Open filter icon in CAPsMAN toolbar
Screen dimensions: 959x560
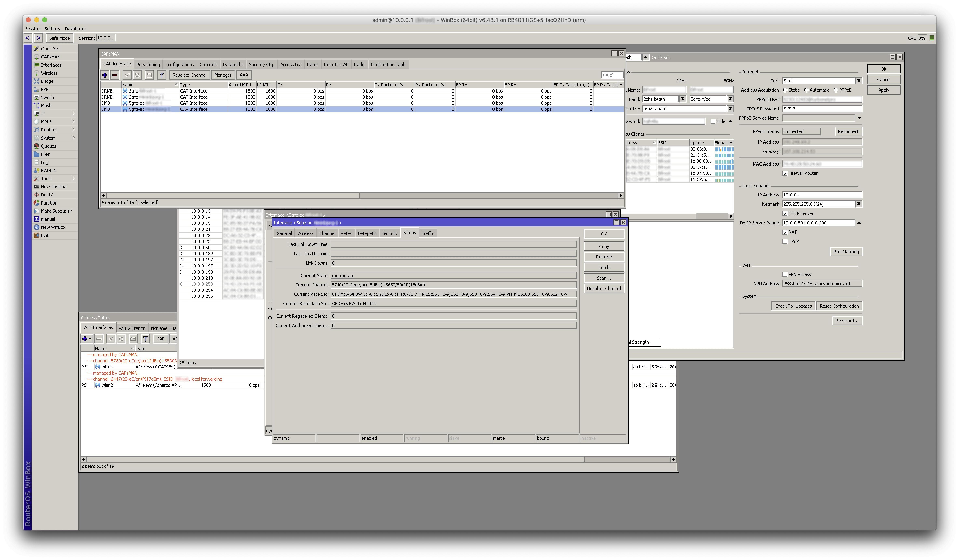(x=161, y=75)
